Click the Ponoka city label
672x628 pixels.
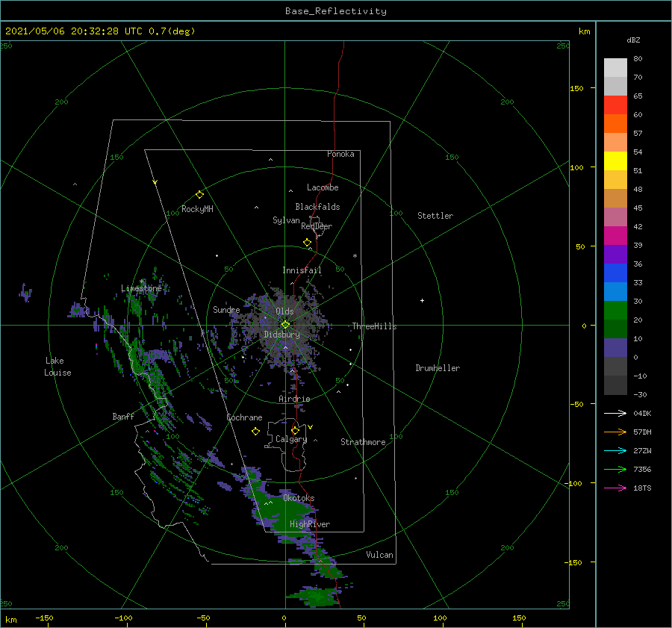point(340,154)
